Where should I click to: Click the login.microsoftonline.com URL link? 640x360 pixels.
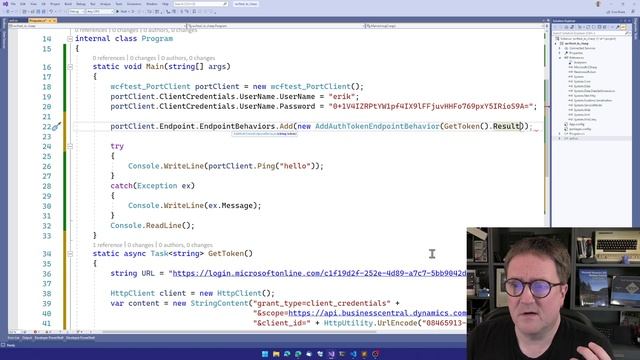(x=319, y=273)
